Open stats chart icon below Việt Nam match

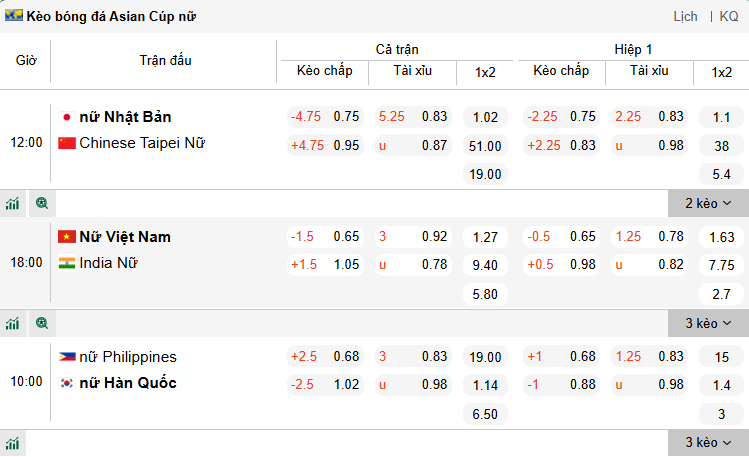click(12, 323)
